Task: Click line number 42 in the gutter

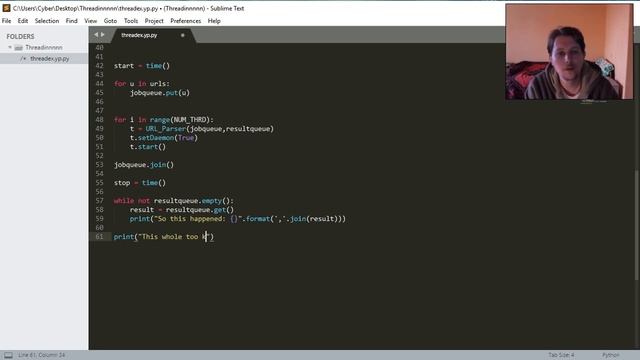Action: tap(99, 66)
